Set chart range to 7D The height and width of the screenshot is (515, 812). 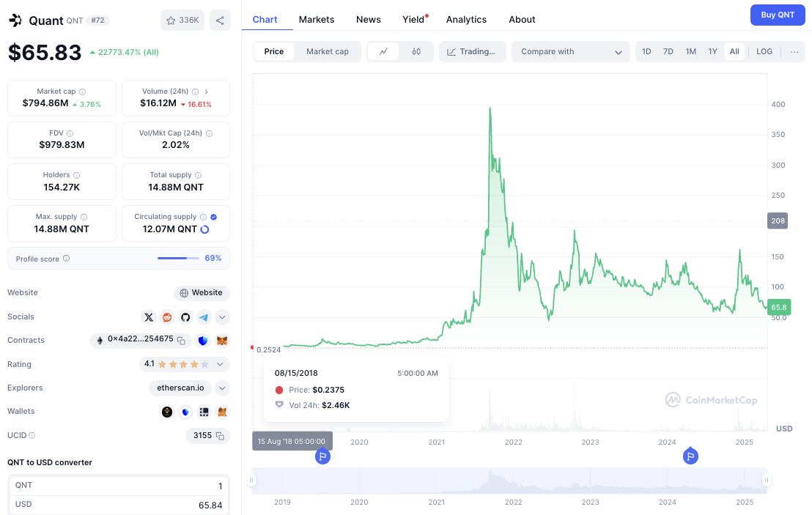tap(668, 52)
